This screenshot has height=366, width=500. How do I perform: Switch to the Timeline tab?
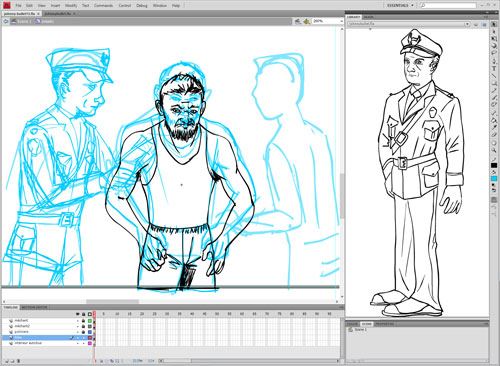coord(10,307)
